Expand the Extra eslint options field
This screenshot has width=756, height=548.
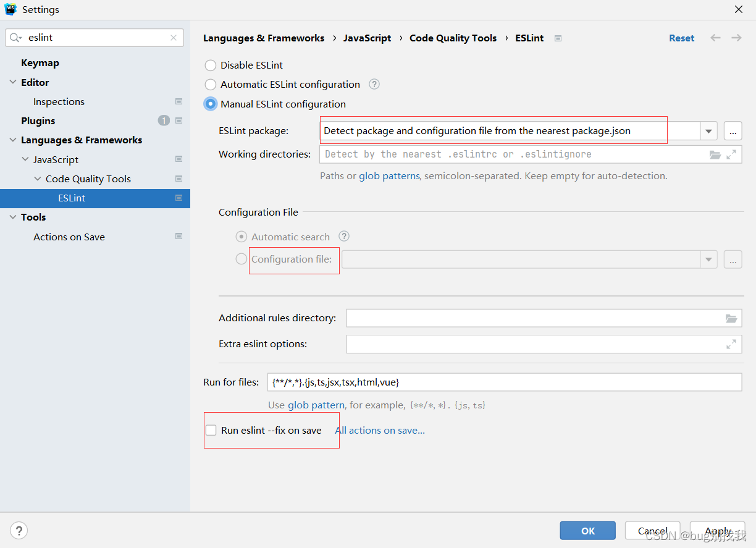[x=731, y=344]
